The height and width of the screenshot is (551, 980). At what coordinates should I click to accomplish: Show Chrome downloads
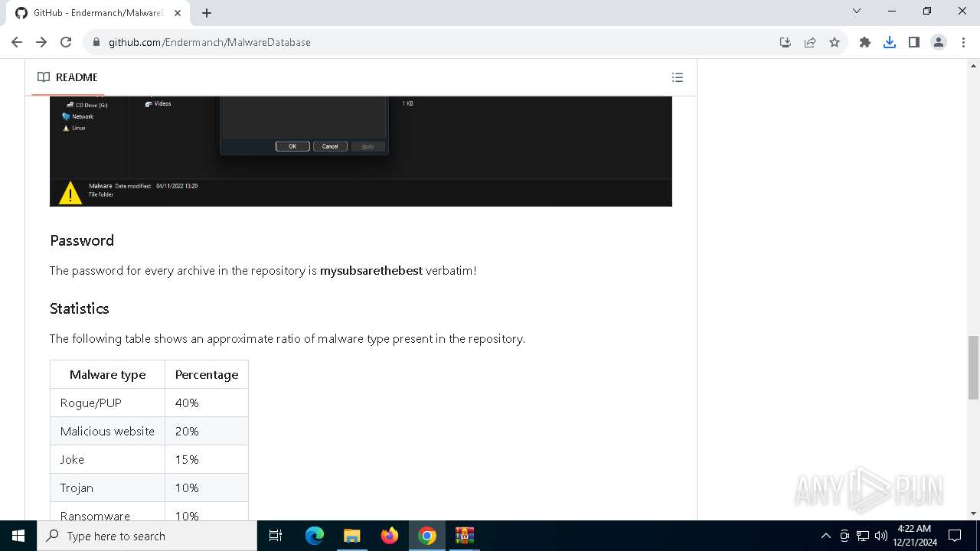(x=890, y=42)
